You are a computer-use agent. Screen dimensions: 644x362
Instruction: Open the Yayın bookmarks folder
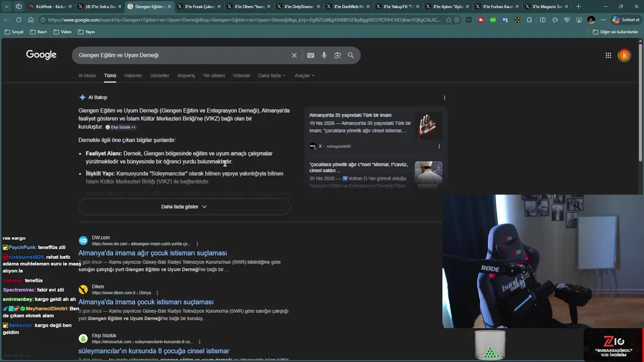[x=87, y=32]
